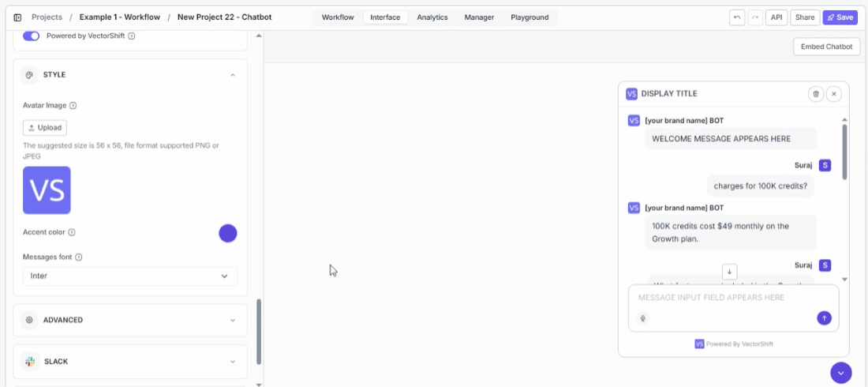This screenshot has width=868, height=387.
Task: Open the accent color picker swatch
Action: click(228, 234)
